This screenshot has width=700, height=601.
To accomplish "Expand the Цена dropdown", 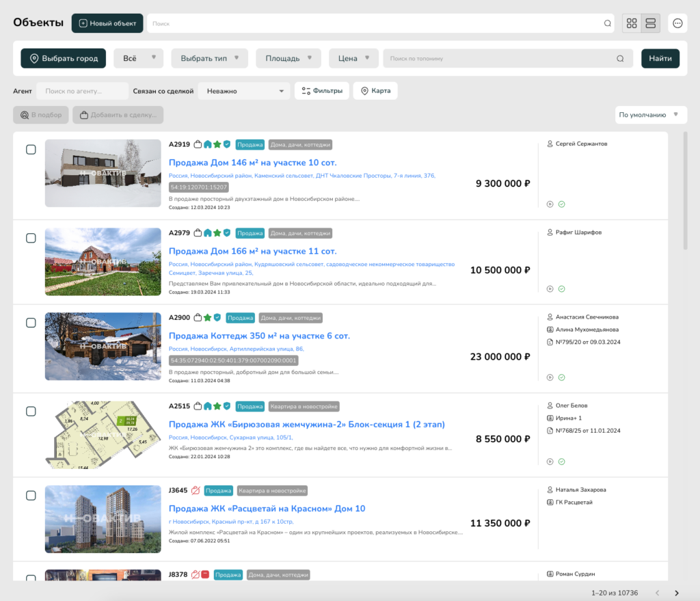I will coord(353,58).
